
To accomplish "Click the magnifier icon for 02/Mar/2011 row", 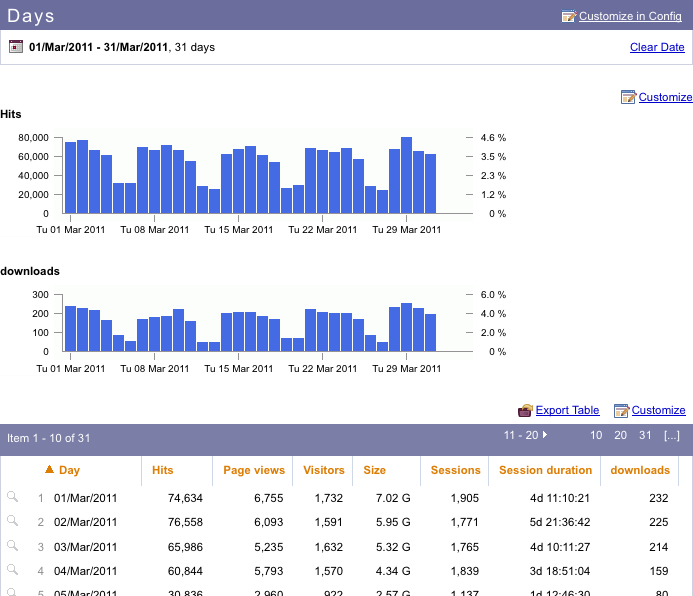I will pyautogui.click(x=12, y=521).
